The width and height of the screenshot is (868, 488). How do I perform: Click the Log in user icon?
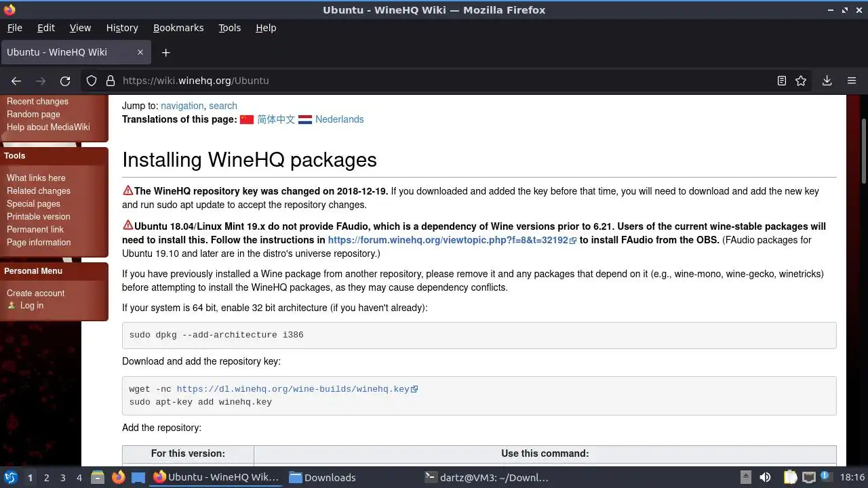coord(12,306)
